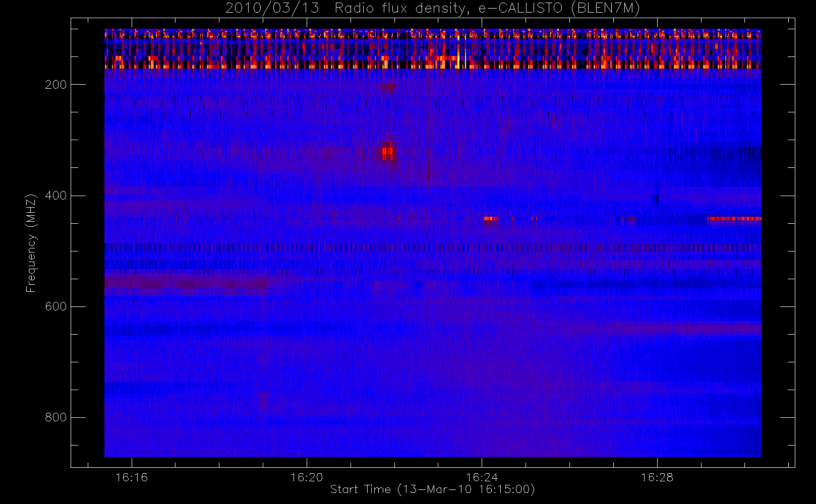The height and width of the screenshot is (504, 816).
Task: Click the 200 frequency tick label
Action: pos(55,85)
